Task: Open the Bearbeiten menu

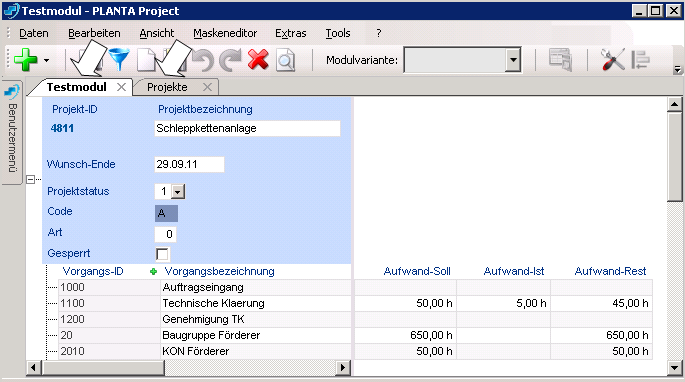Action: click(x=94, y=33)
